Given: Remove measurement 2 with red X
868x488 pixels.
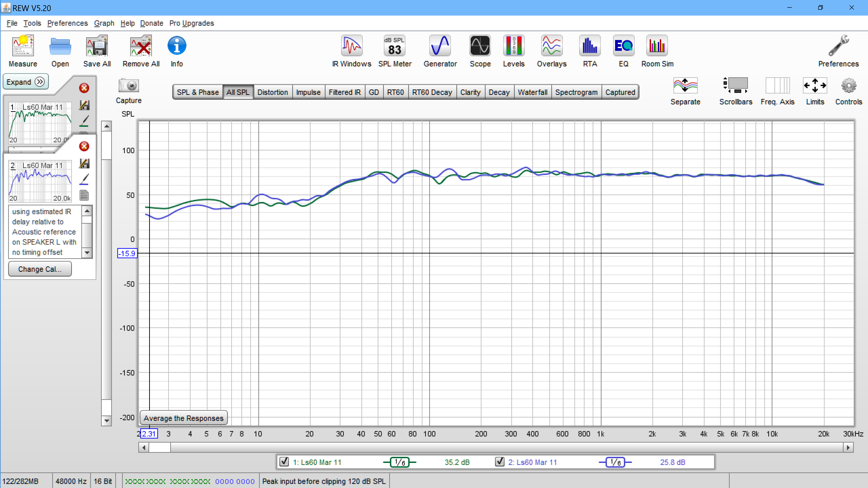Looking at the screenshot, I should [x=84, y=146].
